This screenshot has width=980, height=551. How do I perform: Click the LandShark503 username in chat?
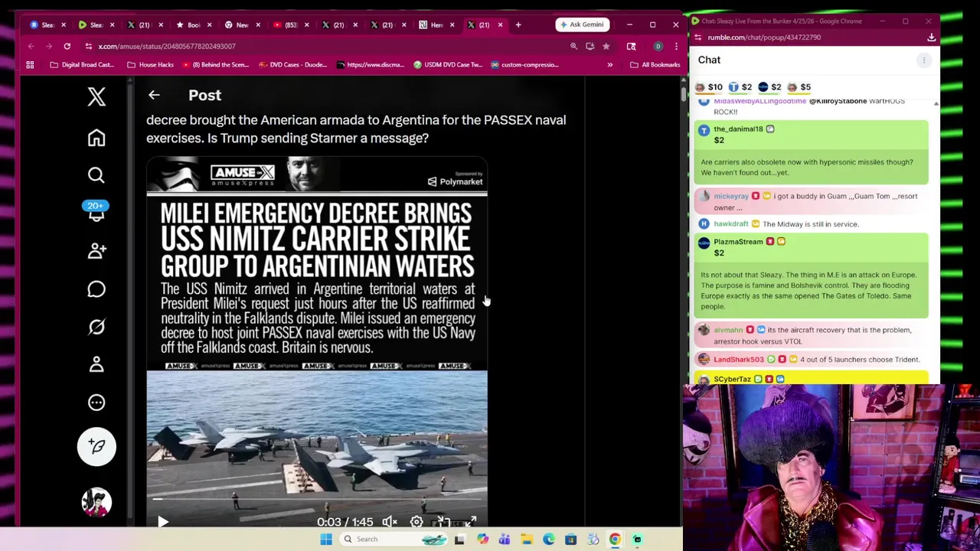tap(739, 360)
